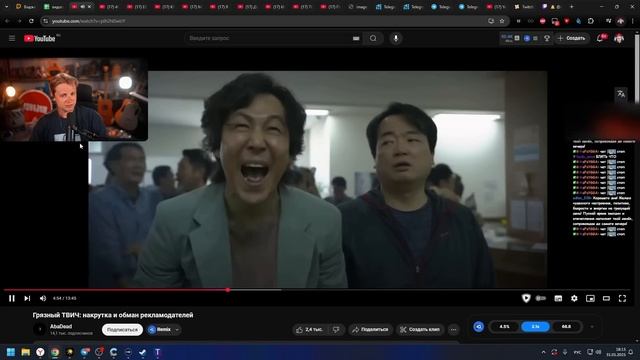Open the YouTube account avatar menu
Screen dimensions: 640x360
pos(619,38)
